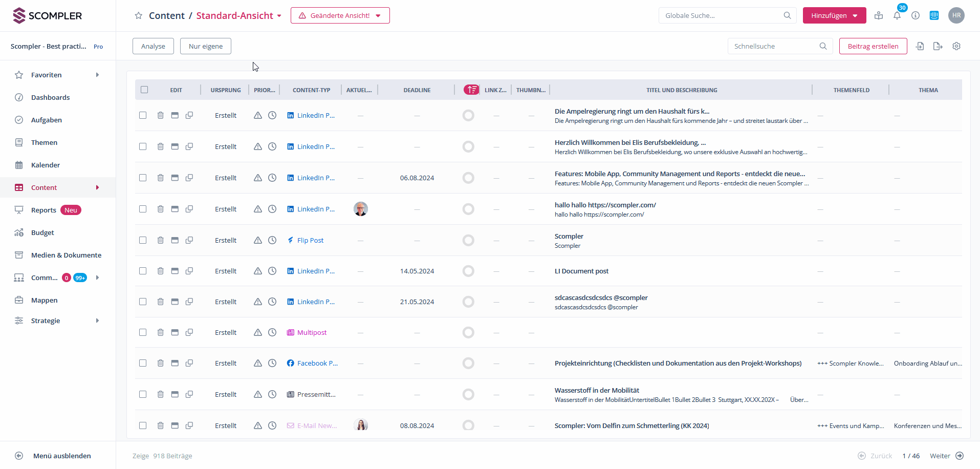Image resolution: width=980 pixels, height=469 pixels.
Task: Click the export icon left of the settings gear
Action: [938, 46]
